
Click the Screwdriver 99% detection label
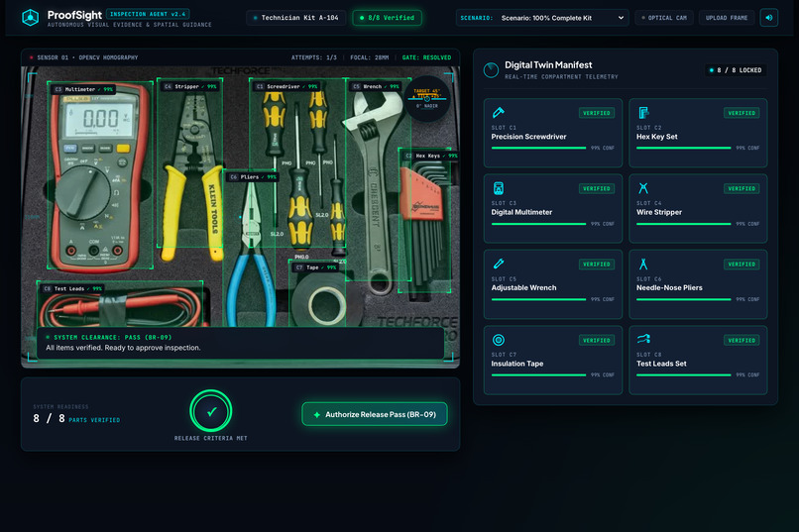pyautogui.click(x=286, y=86)
